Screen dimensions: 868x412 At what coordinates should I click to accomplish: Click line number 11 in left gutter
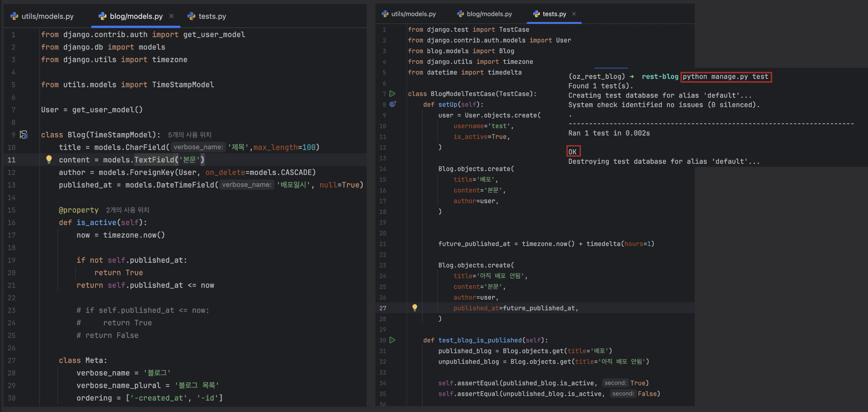[11, 160]
